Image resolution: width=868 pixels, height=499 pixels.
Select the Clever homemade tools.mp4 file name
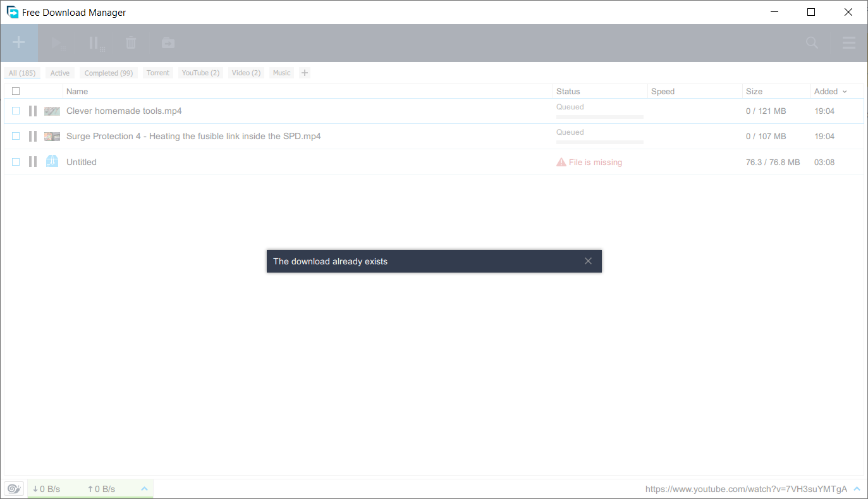coord(124,111)
